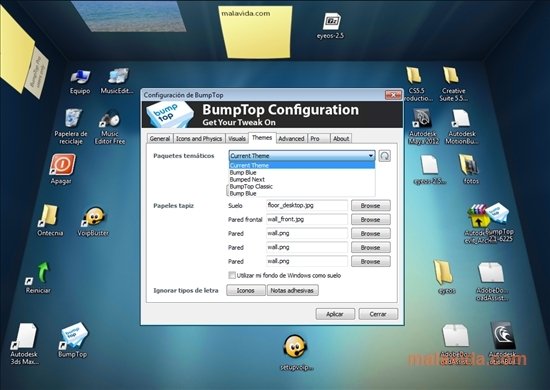Click the Notas adhesivas font button

point(293,290)
